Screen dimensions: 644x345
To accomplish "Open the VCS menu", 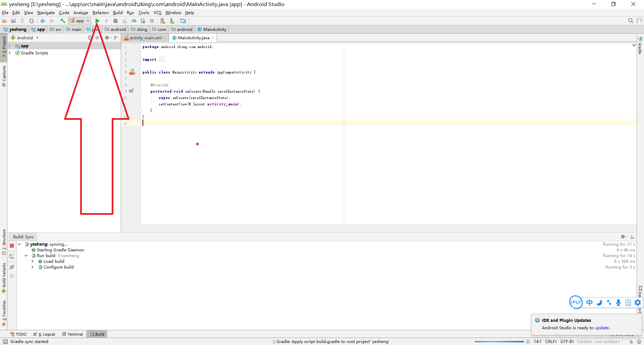I will 157,13.
